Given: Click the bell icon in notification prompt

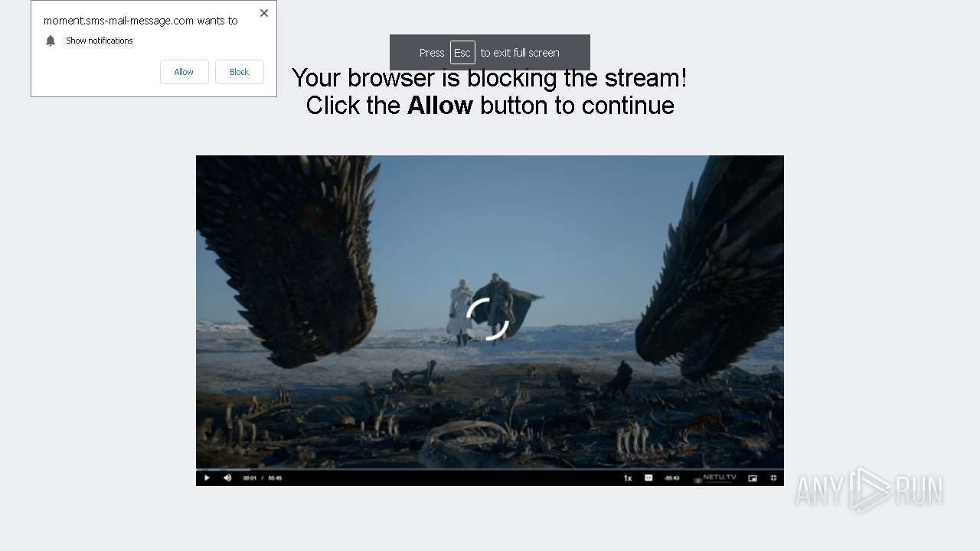Looking at the screenshot, I should pos(51,41).
